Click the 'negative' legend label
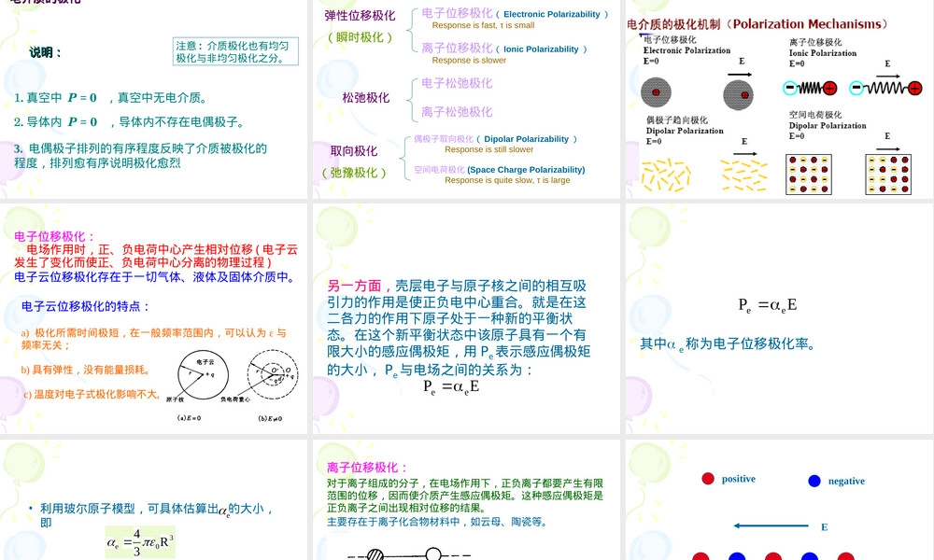The width and height of the screenshot is (934, 560). point(846,481)
